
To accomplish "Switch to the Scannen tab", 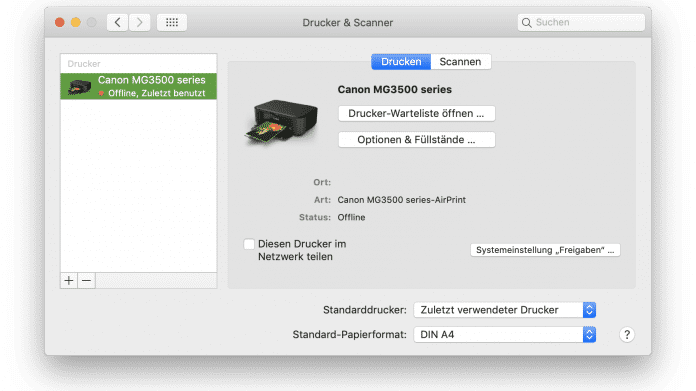I will (460, 62).
